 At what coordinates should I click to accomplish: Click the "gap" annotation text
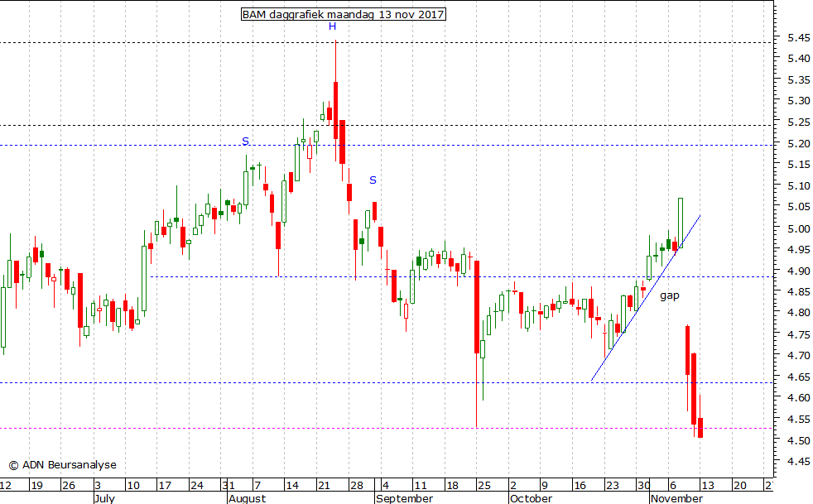click(670, 295)
